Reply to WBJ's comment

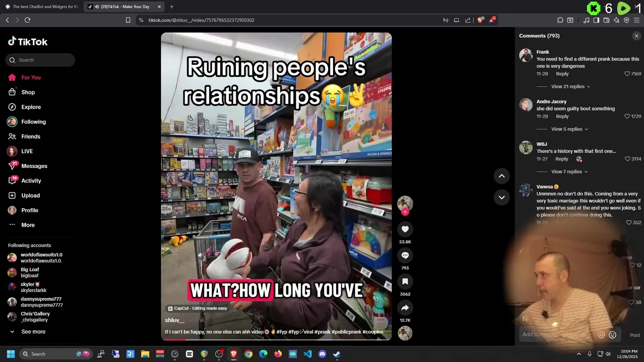pos(561,159)
